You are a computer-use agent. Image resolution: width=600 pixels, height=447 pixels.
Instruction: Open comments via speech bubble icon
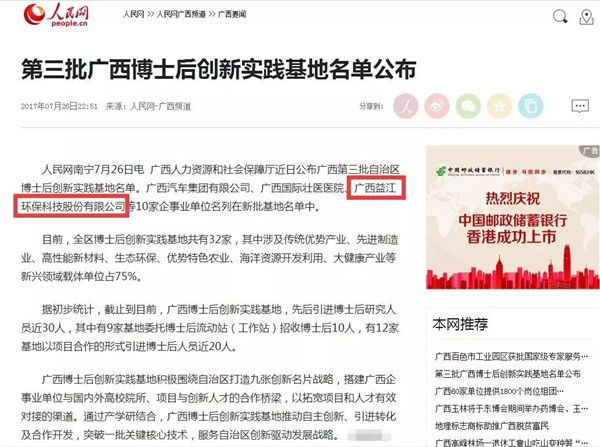click(580, 106)
